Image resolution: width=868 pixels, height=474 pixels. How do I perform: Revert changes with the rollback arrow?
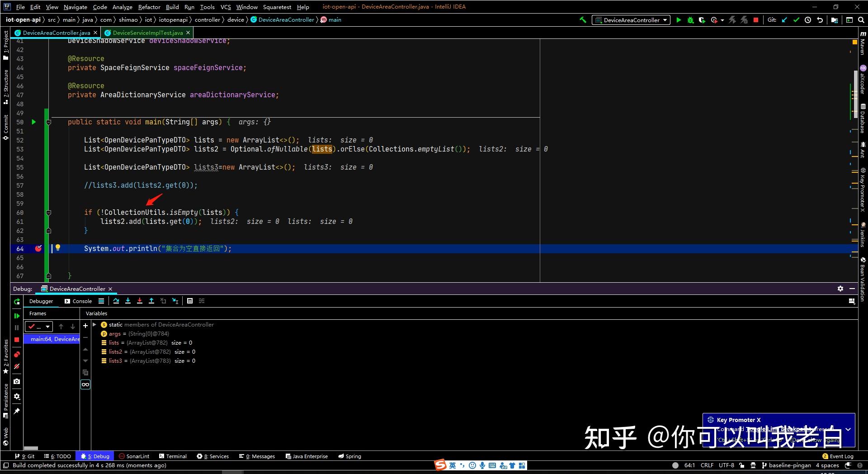pyautogui.click(x=820, y=20)
